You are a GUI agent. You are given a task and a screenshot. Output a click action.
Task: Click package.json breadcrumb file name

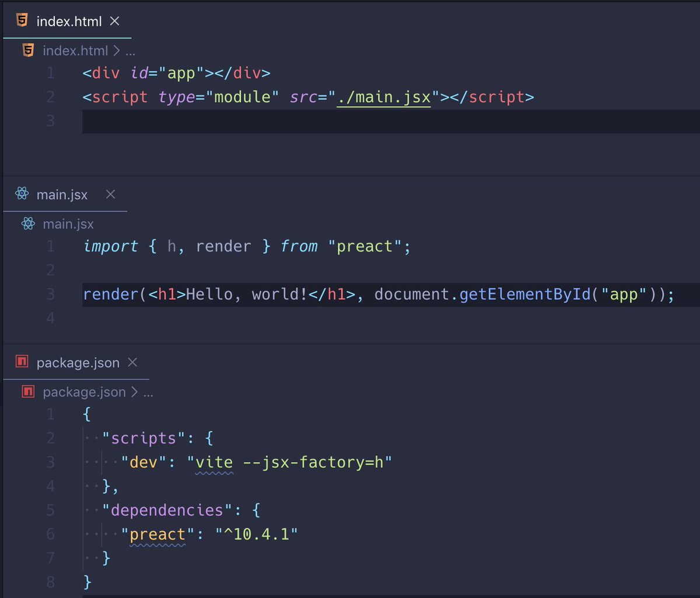click(84, 392)
